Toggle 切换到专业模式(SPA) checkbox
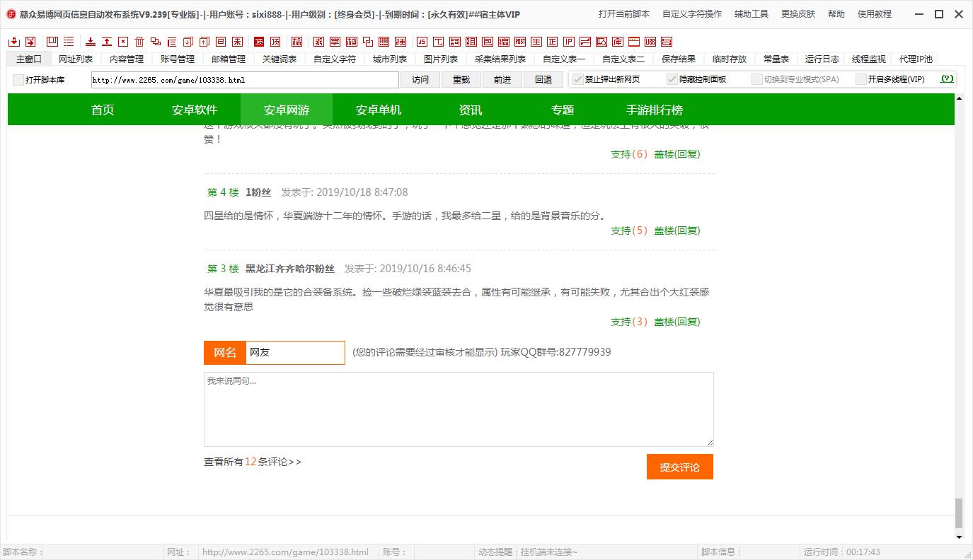Image resolution: width=973 pixels, height=560 pixels. pos(757,79)
